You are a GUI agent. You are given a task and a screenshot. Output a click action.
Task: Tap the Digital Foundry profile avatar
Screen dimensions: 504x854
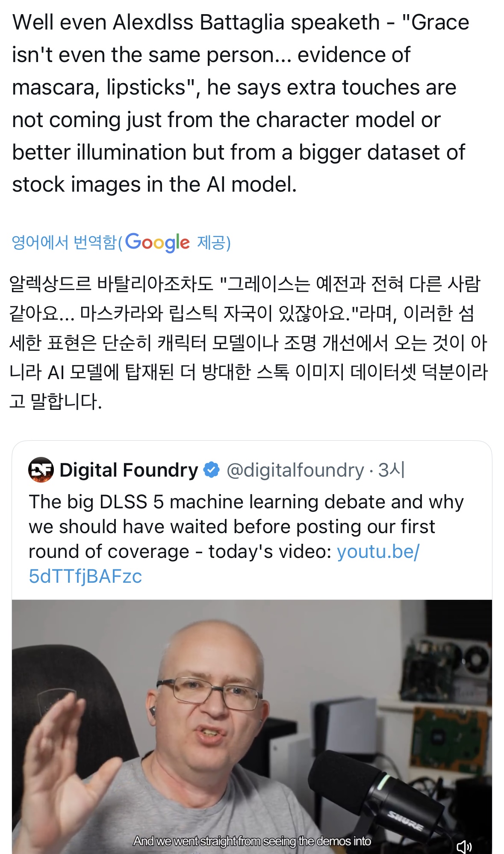pos(41,470)
